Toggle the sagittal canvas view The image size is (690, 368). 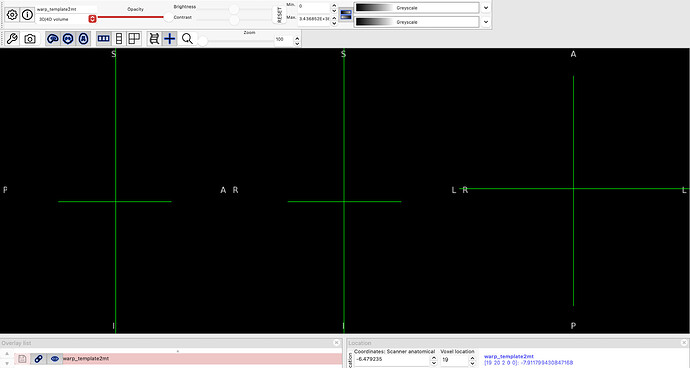53,39
